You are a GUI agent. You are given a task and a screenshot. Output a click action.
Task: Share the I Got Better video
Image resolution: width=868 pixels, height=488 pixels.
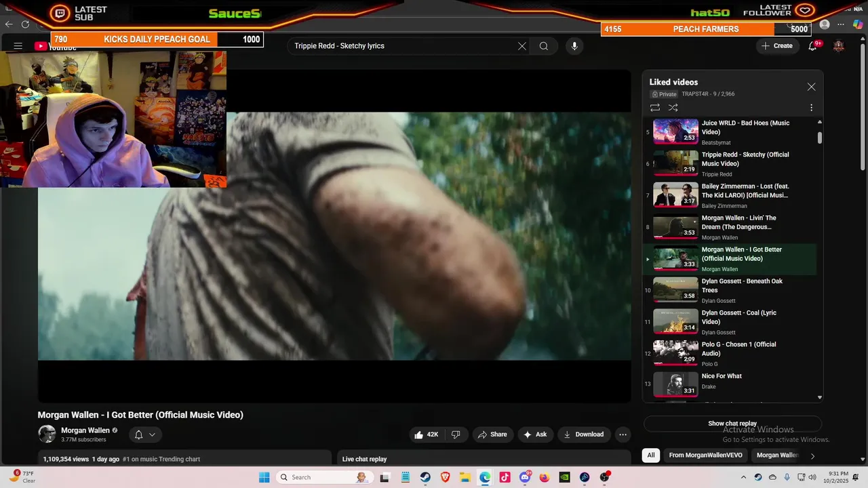pos(492,434)
